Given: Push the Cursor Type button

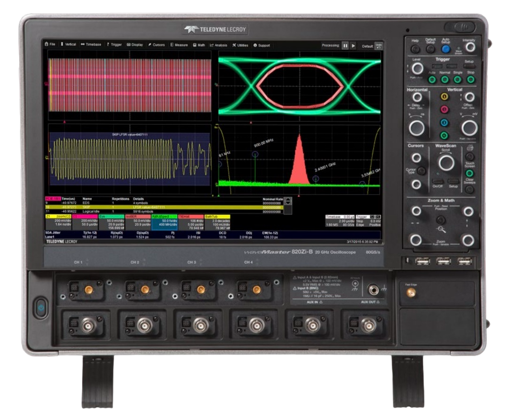Looking at the screenshot, I should [x=422, y=171].
